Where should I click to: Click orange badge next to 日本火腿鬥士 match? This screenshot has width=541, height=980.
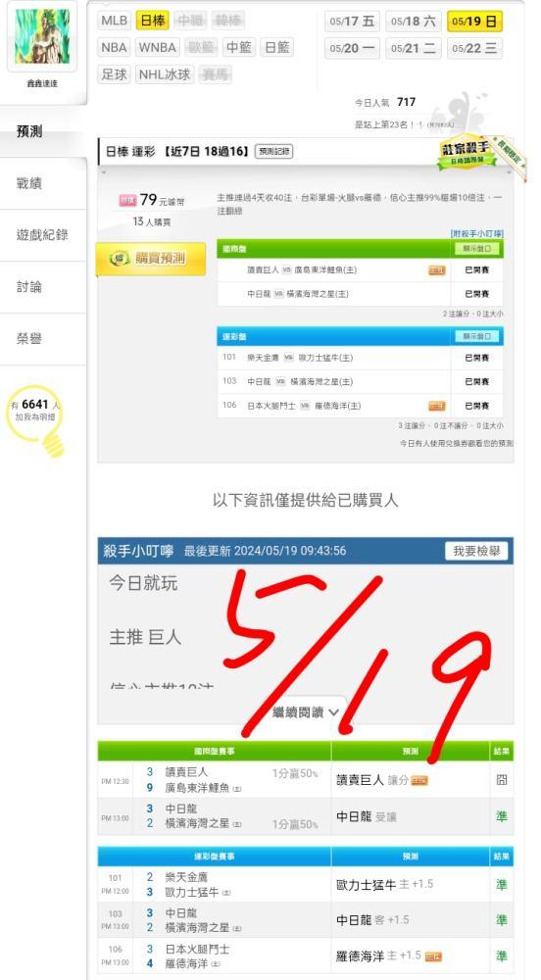click(437, 407)
